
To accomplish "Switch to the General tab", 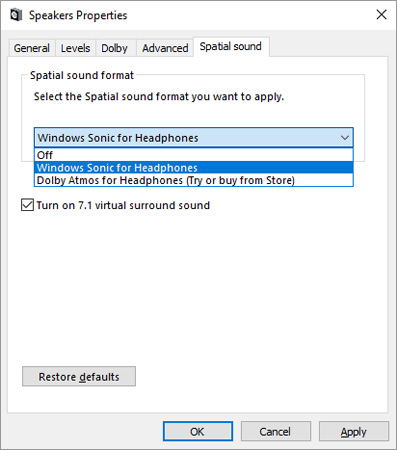I will (32, 48).
